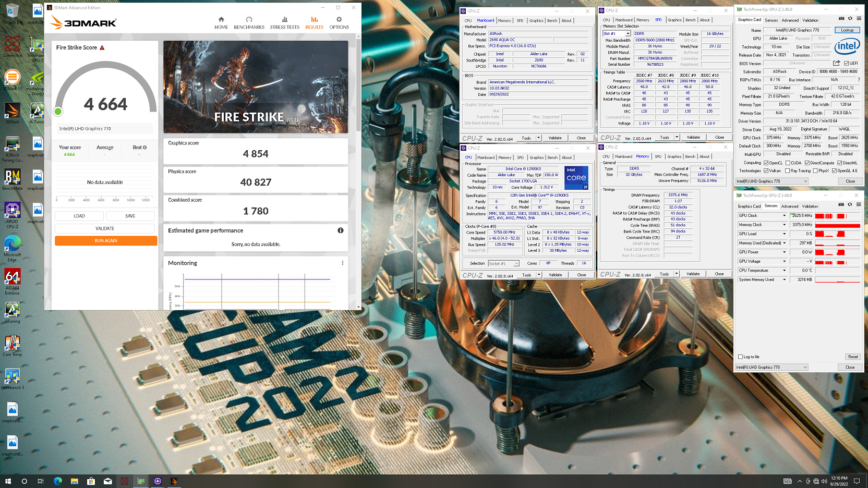Image resolution: width=868 pixels, height=488 pixels.
Task: Open the 3DMark 11 desktop shortcut
Action: 12,80
